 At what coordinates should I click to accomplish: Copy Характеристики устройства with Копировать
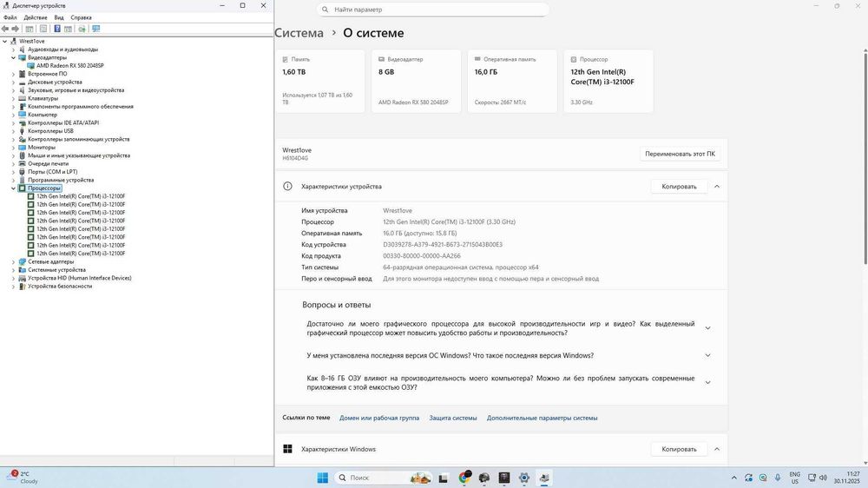pyautogui.click(x=679, y=186)
